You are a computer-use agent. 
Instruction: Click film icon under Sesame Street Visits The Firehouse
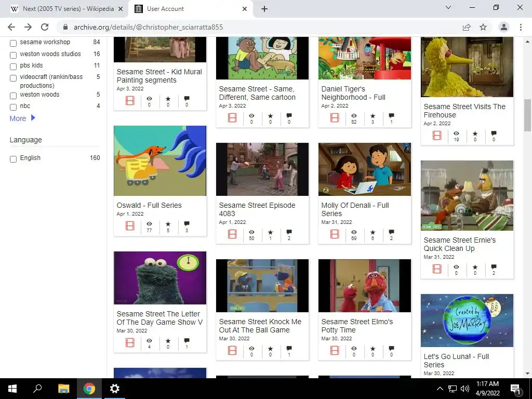coord(437,135)
